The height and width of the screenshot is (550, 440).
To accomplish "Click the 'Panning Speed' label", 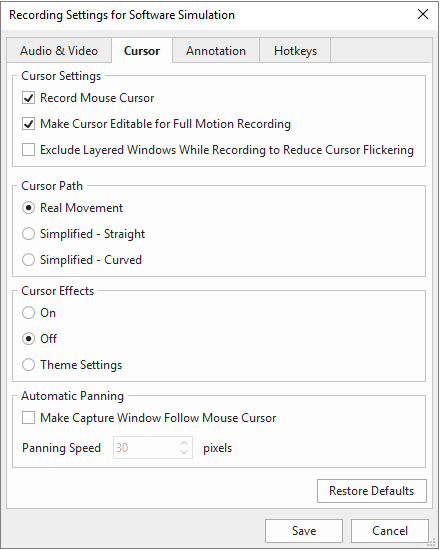I will [x=61, y=448].
